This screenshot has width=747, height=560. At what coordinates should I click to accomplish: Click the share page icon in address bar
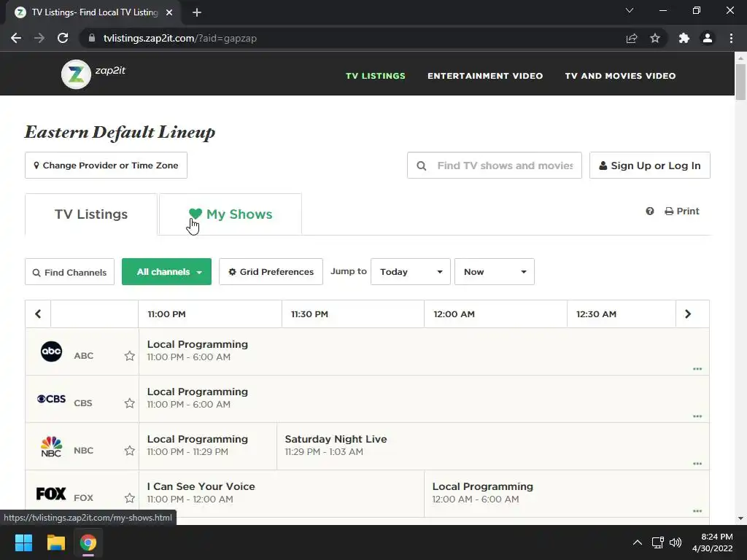coord(632,38)
